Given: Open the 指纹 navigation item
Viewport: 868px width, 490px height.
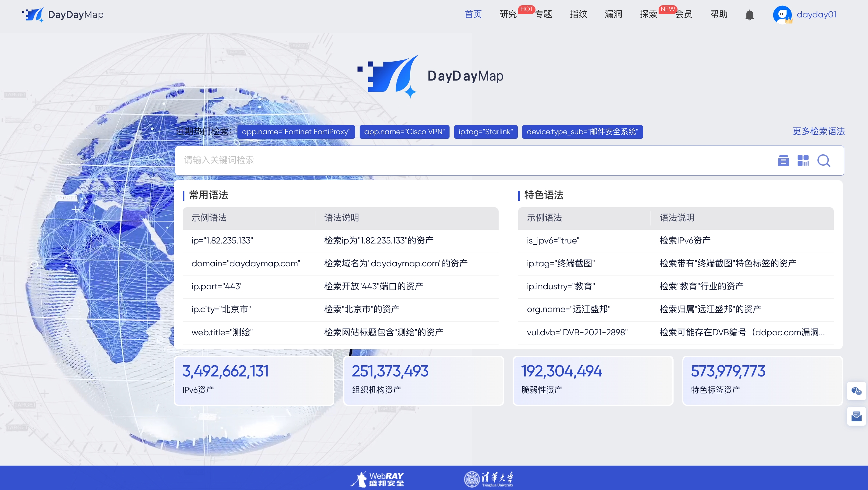Looking at the screenshot, I should tap(578, 14).
